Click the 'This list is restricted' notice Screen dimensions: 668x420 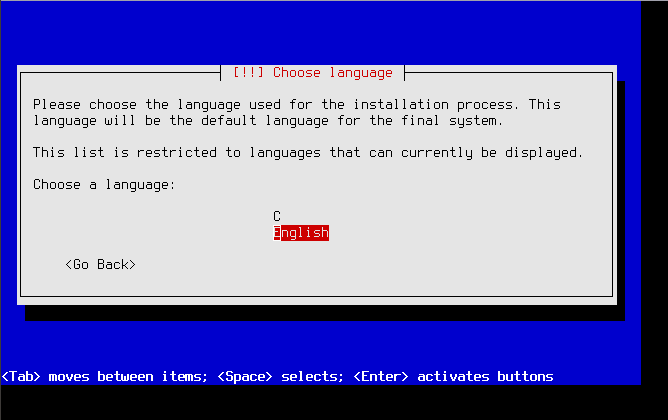pyautogui.click(x=308, y=153)
